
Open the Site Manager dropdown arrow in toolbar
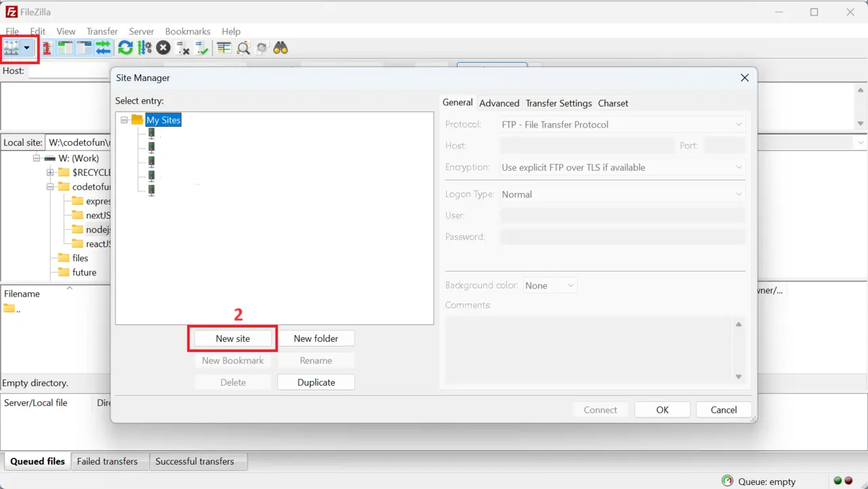(x=27, y=48)
